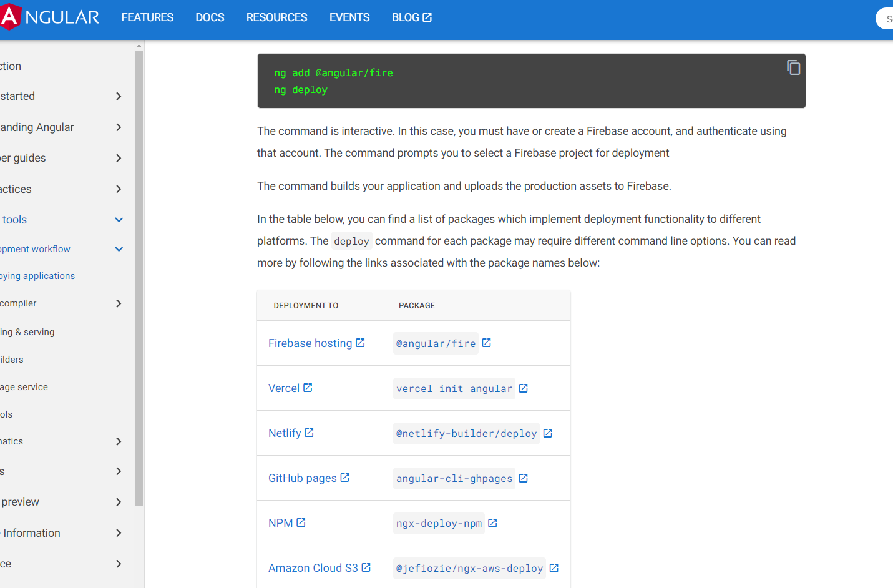
Task: Open the BLOG link in navbar
Action: [x=411, y=17]
